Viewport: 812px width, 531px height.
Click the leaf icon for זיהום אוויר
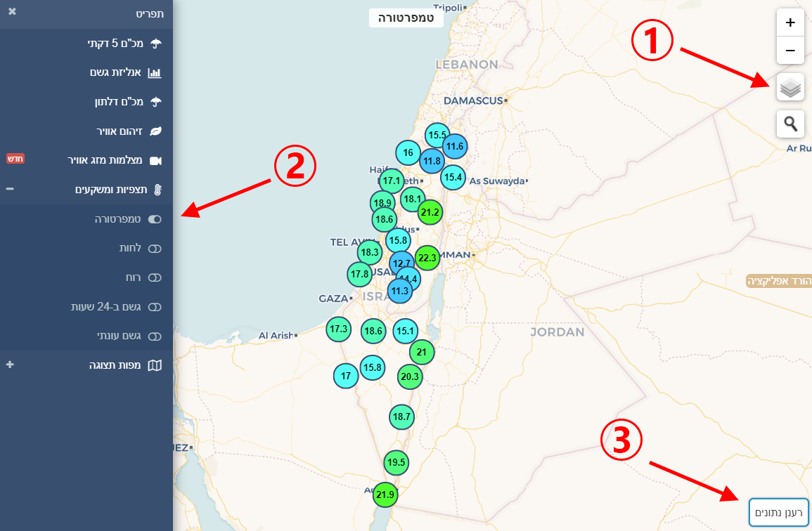[156, 131]
